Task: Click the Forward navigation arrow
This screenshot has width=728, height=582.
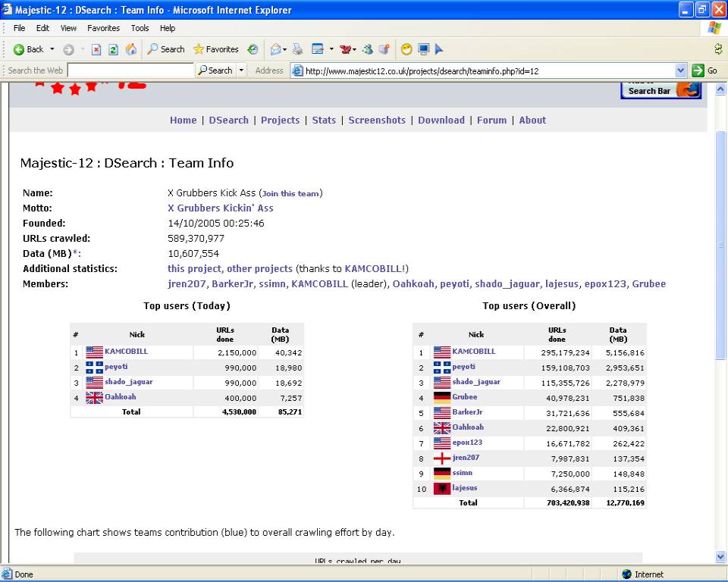Action: point(68,49)
